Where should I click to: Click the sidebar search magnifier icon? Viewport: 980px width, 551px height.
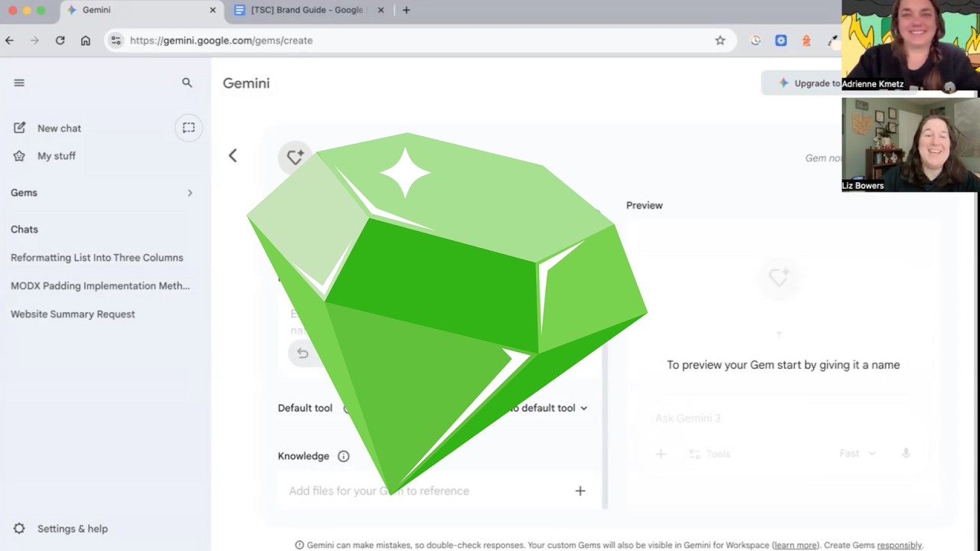point(187,83)
